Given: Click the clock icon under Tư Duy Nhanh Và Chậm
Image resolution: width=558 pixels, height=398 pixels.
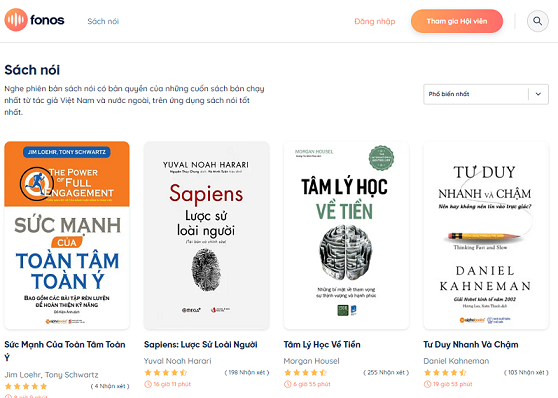Looking at the screenshot, I should tap(427, 384).
